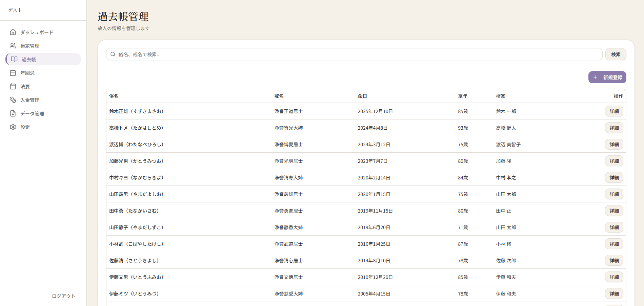Click the calendar icon beside 年回忌
Image resolution: width=644 pixels, height=306 pixels.
point(13,73)
